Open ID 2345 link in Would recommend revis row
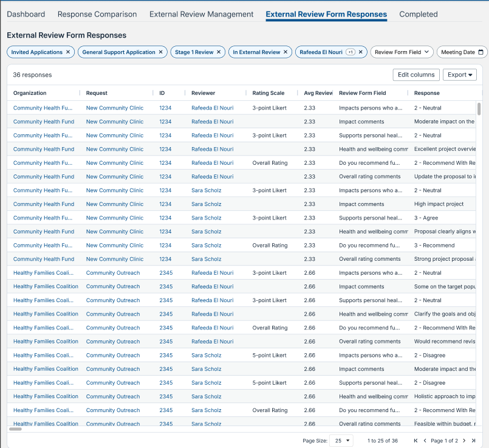Viewport: 489px width, 448px height. 166,341
